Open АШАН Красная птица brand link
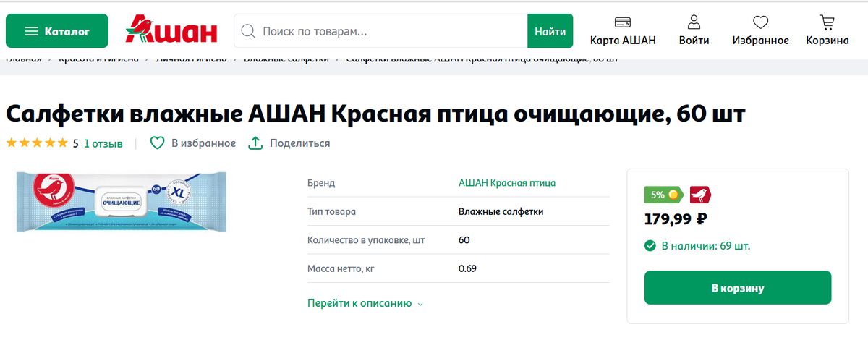 pyautogui.click(x=507, y=183)
